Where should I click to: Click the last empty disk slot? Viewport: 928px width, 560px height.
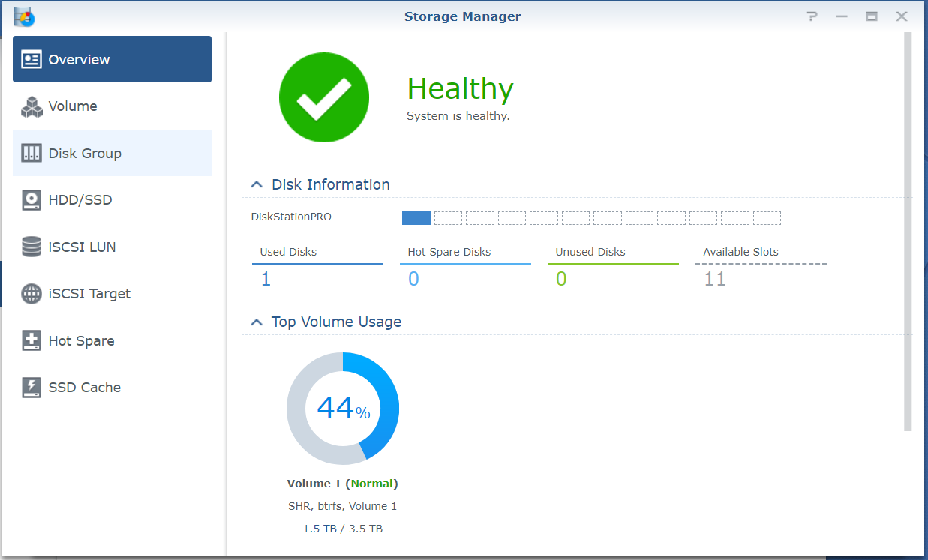(x=767, y=218)
